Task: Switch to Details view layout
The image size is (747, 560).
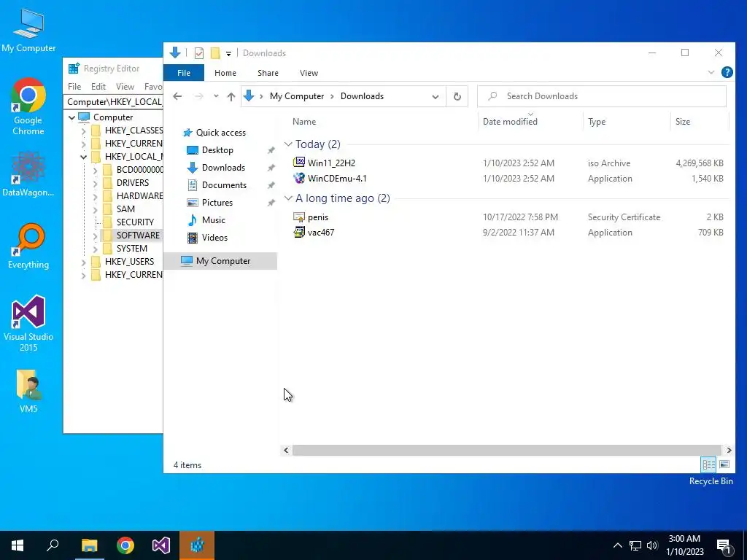Action: [708, 464]
